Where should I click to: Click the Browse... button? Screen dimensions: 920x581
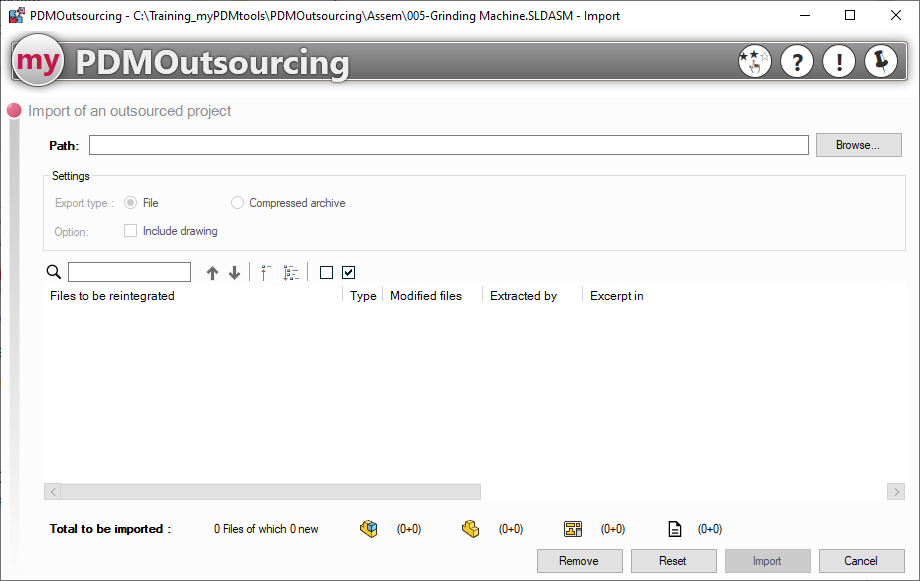point(858,145)
